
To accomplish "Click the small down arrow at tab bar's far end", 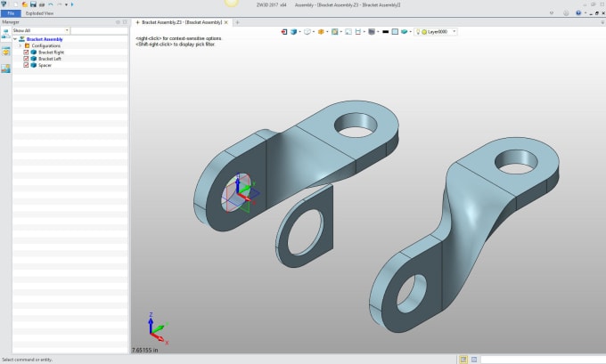I will (x=602, y=22).
